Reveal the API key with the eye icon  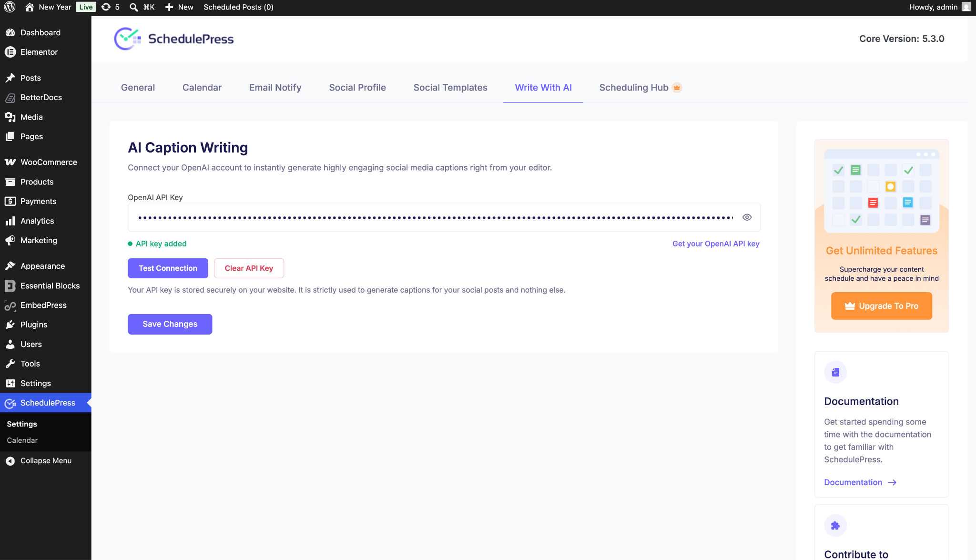pyautogui.click(x=747, y=217)
